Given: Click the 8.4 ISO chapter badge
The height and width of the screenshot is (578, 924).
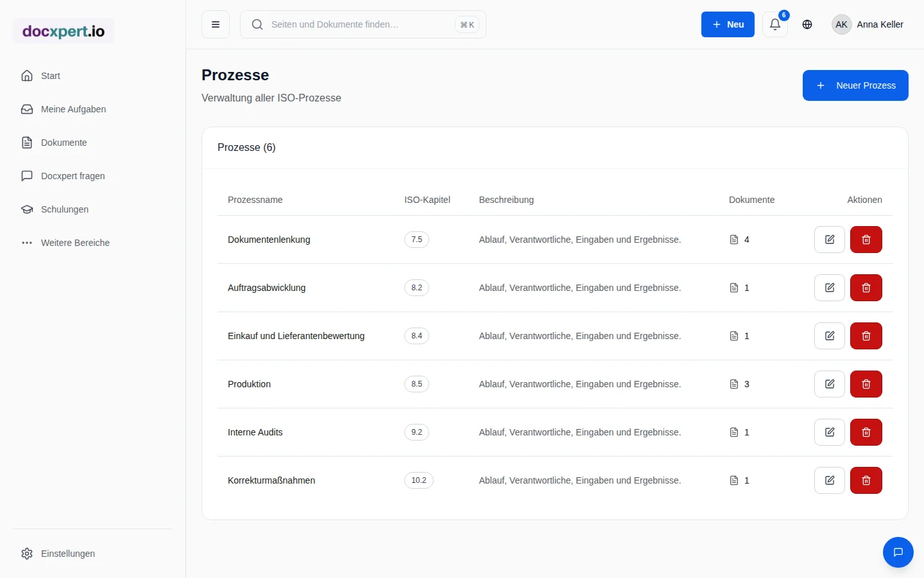Looking at the screenshot, I should pyautogui.click(x=416, y=336).
